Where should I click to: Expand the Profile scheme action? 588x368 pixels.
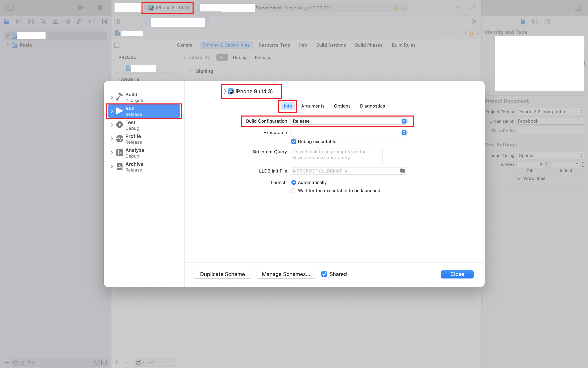point(112,139)
